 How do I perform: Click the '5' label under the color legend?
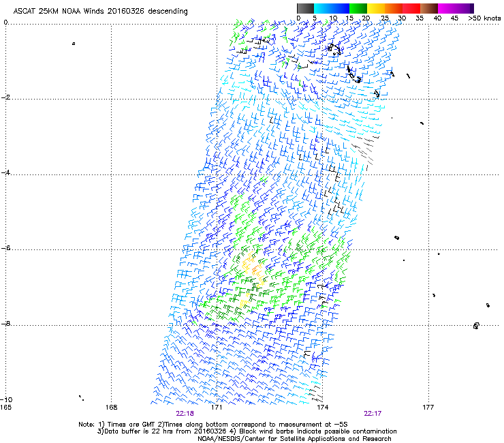click(x=315, y=18)
